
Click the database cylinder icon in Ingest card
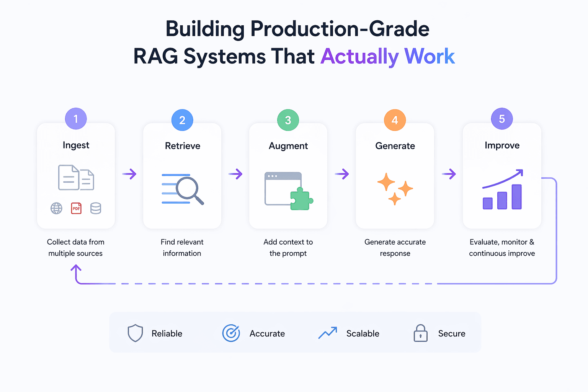coord(96,208)
